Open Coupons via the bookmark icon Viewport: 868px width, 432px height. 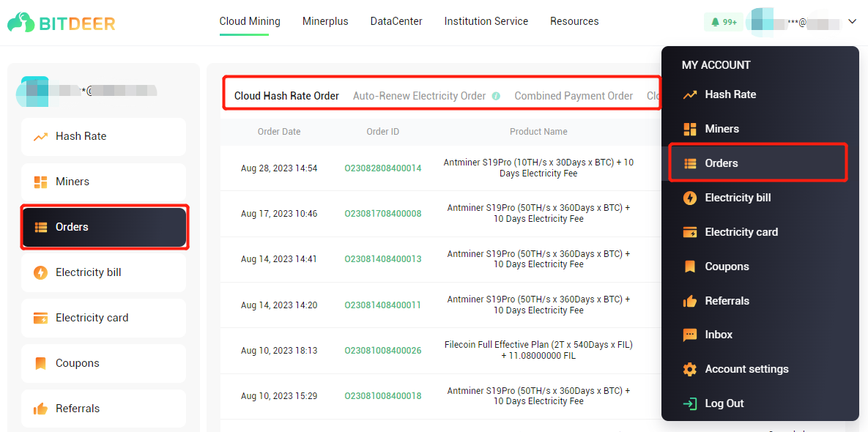pyautogui.click(x=42, y=363)
